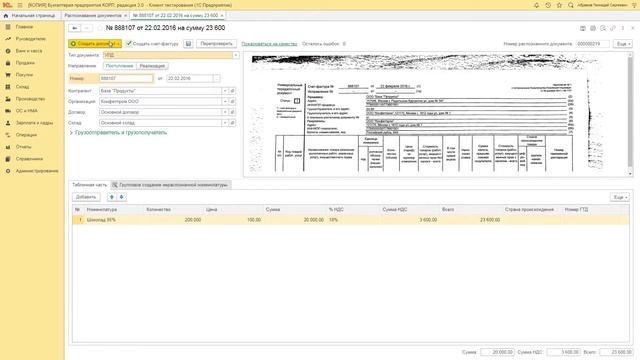The height and width of the screenshot is (360, 640).
Task: Go back with the left arrow button
Action: click(x=75, y=28)
